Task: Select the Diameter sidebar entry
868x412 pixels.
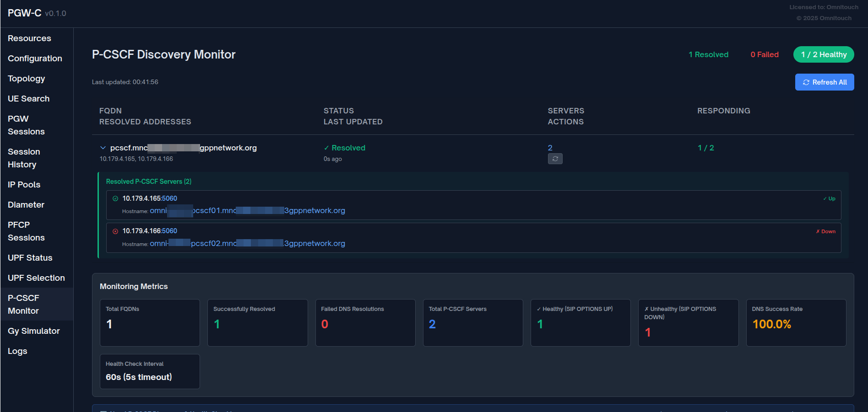Action: click(26, 204)
